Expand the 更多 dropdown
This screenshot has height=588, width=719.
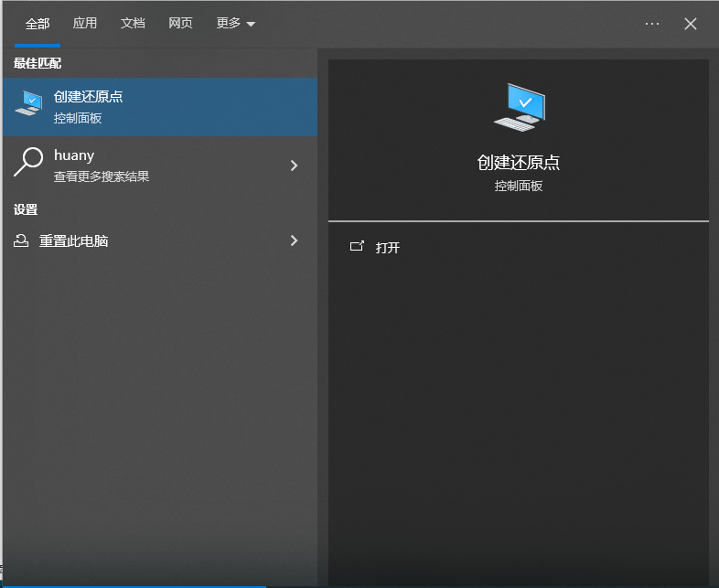coord(235,24)
